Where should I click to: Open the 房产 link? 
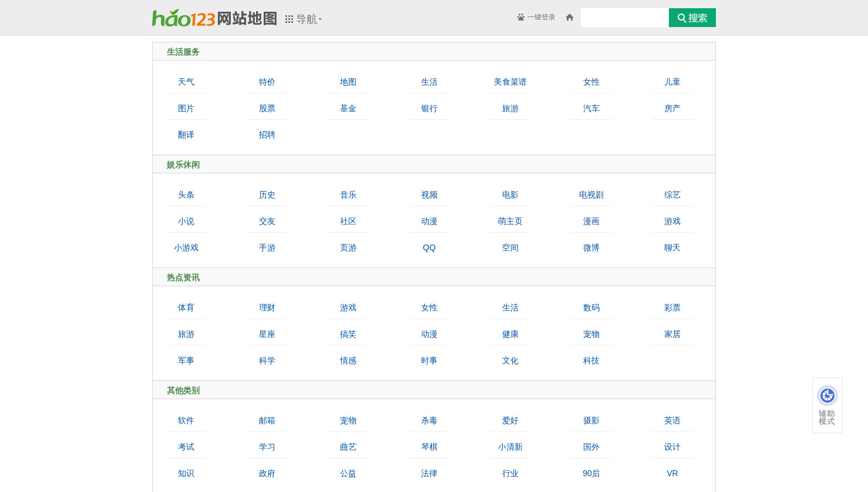[672, 108]
